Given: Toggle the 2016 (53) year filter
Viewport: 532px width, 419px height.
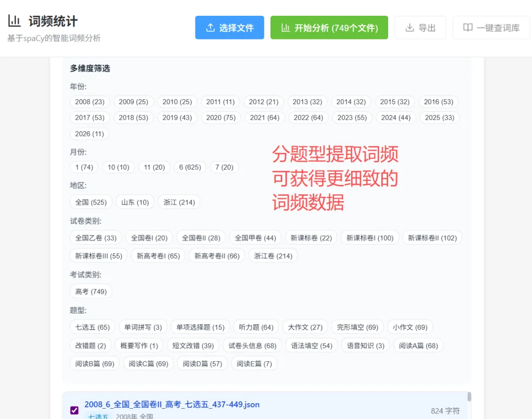Looking at the screenshot, I should tap(438, 102).
